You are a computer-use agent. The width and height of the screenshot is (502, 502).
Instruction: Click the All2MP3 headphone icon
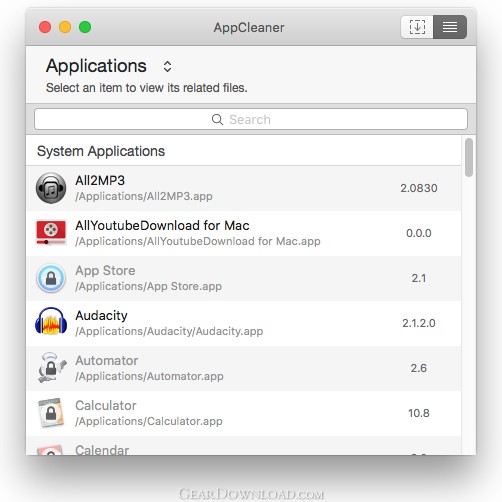51,188
